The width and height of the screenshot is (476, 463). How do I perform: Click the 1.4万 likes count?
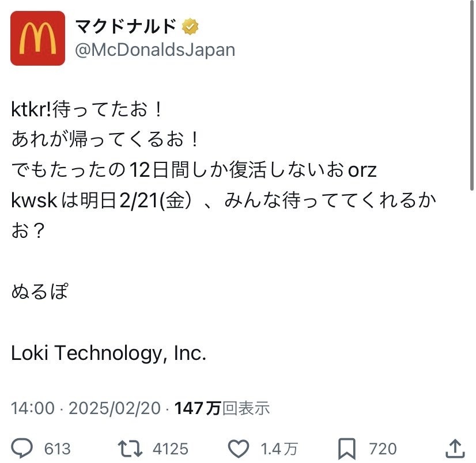(279, 449)
